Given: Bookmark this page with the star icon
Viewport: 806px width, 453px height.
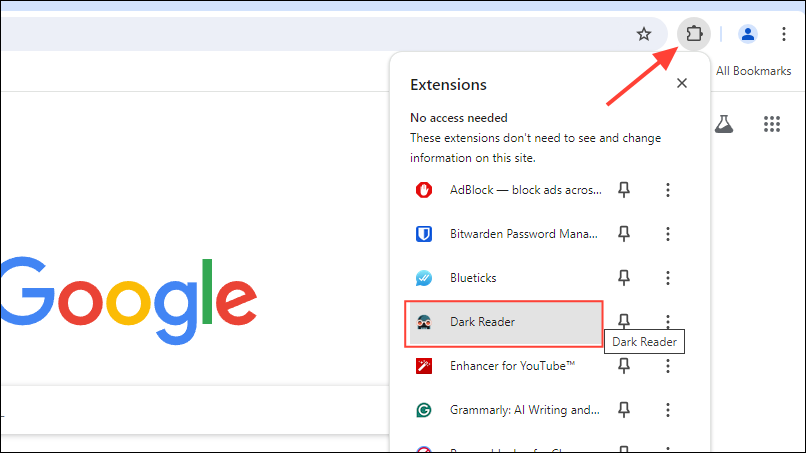Looking at the screenshot, I should point(644,34).
